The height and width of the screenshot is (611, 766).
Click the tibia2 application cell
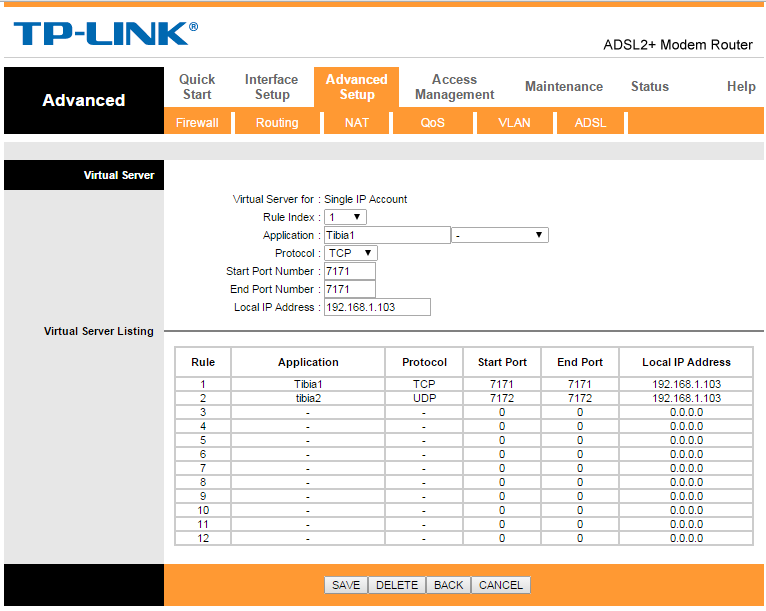[x=308, y=398]
